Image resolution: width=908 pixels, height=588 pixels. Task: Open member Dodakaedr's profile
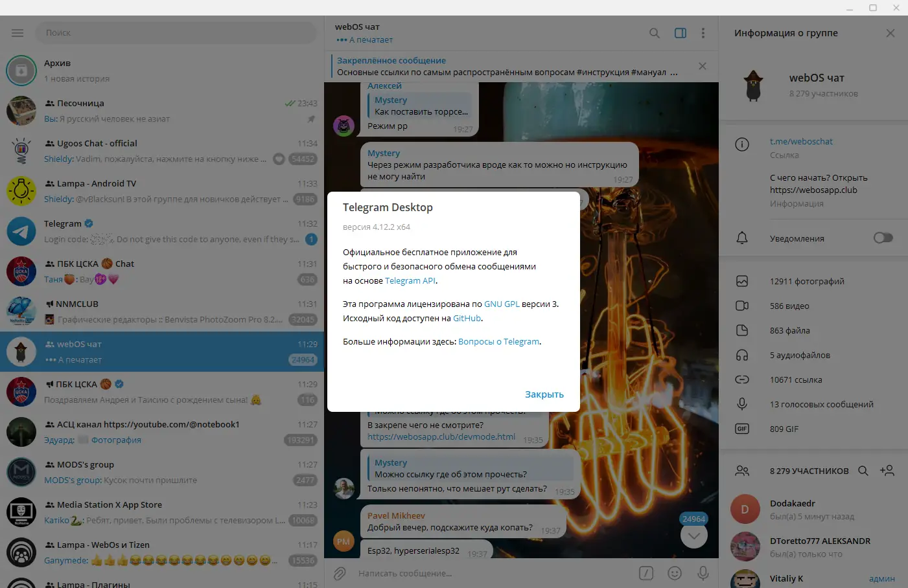pyautogui.click(x=813, y=510)
